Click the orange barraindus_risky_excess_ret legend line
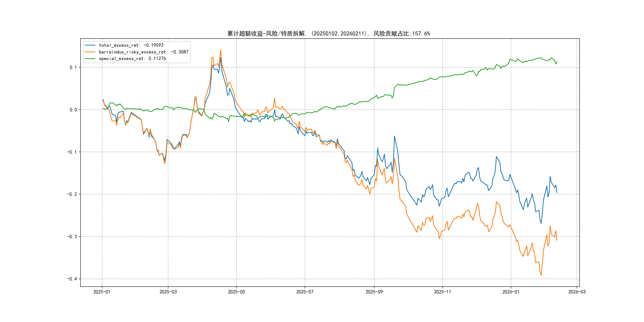644x322 pixels. 90,52
